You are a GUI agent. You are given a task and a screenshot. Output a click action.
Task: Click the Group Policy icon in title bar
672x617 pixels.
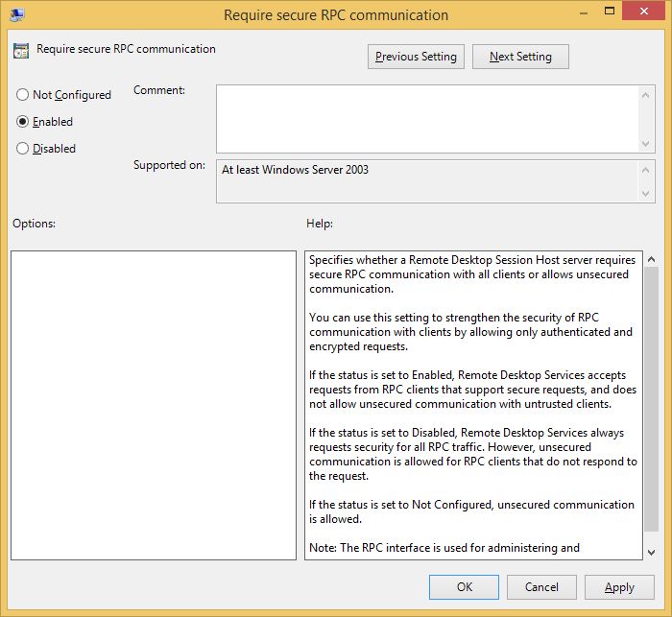(17, 14)
